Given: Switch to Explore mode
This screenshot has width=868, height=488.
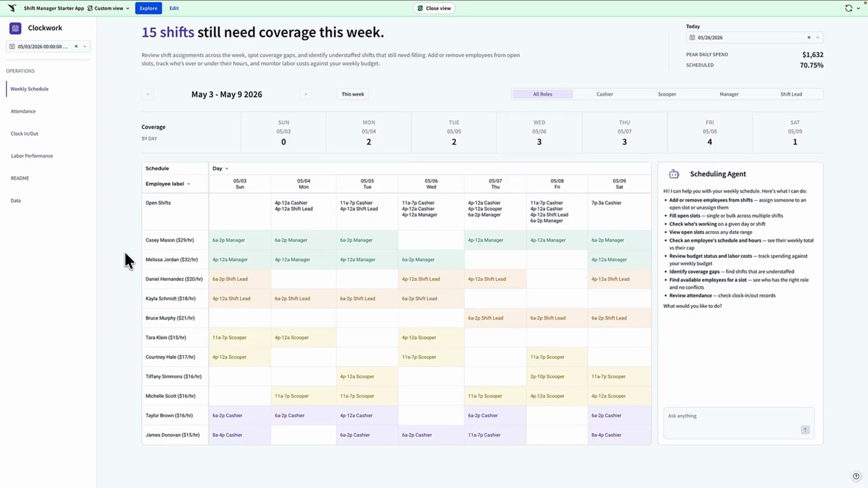Looking at the screenshot, I should coord(148,8).
